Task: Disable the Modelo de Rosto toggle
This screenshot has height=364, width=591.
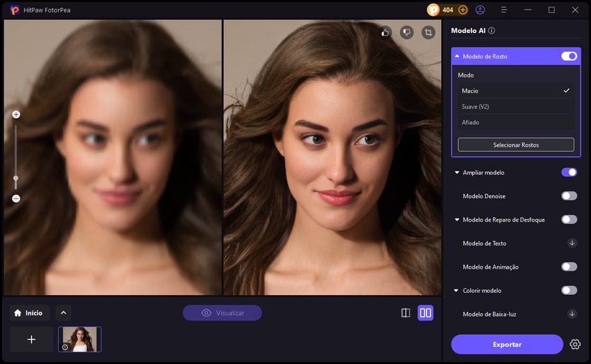Action: pyautogui.click(x=569, y=56)
